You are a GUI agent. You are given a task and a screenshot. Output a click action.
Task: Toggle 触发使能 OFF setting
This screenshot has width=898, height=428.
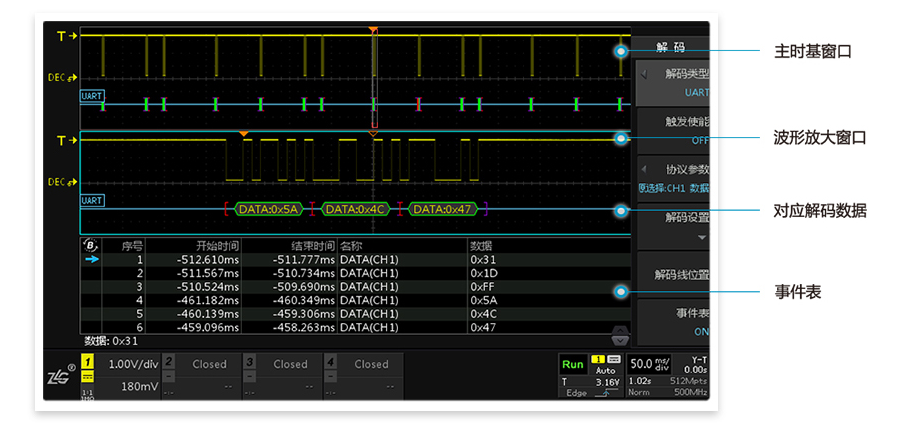pyautogui.click(x=673, y=131)
